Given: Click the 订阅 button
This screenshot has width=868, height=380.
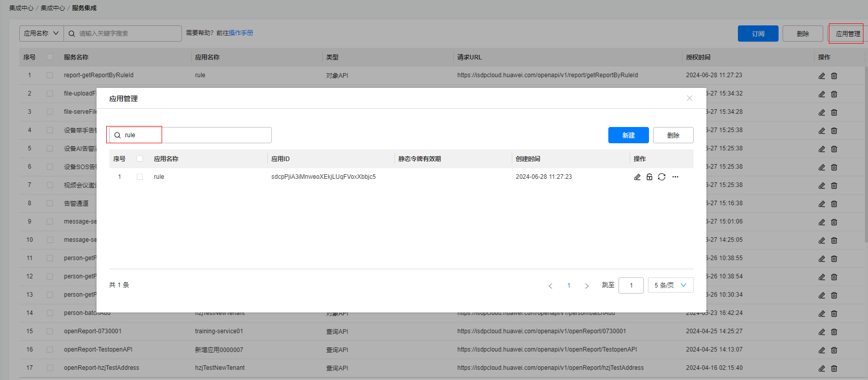Looking at the screenshot, I should [x=758, y=34].
